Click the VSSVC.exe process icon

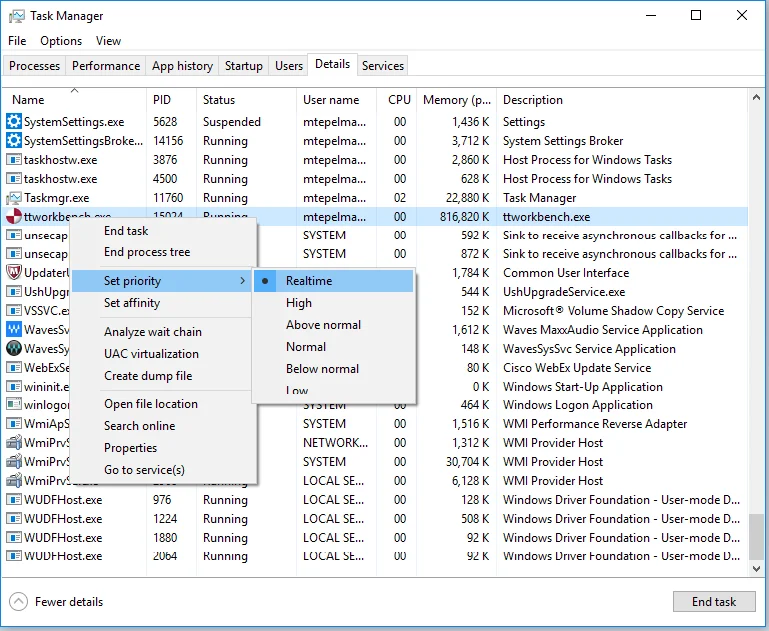pyautogui.click(x=14, y=310)
